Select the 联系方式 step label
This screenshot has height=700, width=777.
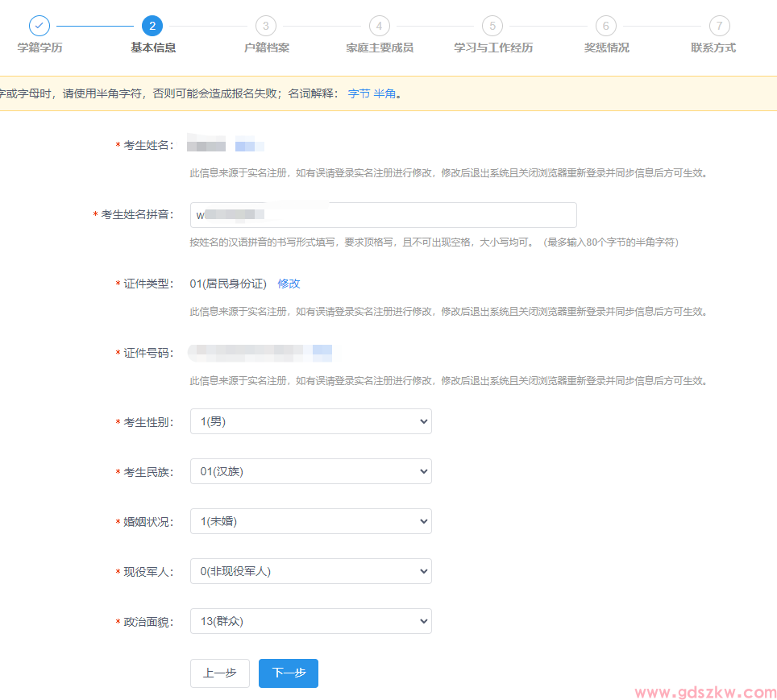(713, 48)
